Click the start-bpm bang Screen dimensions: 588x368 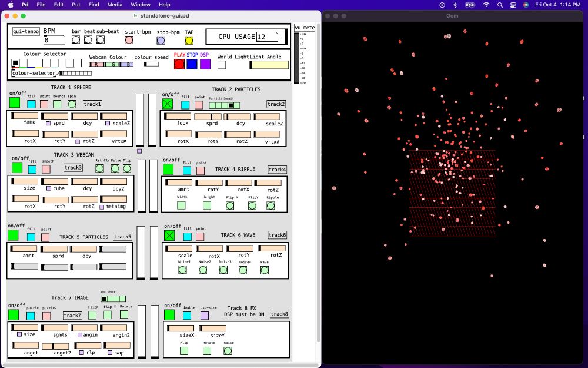(x=129, y=40)
